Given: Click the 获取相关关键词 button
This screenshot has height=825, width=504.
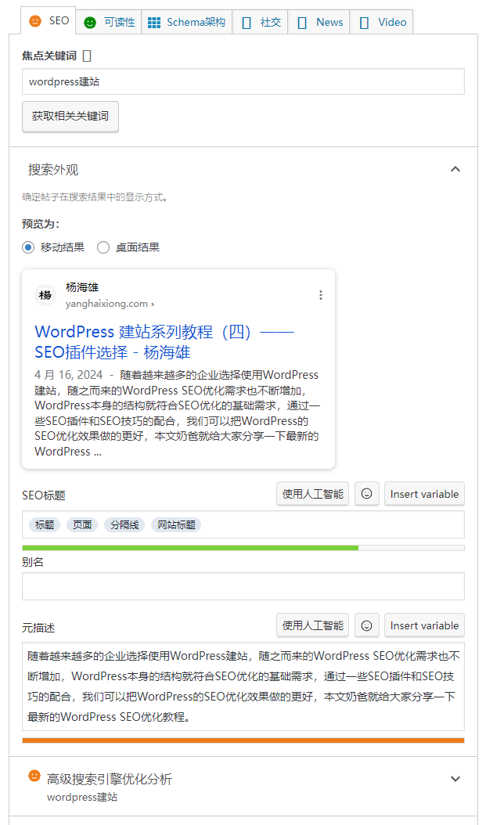Looking at the screenshot, I should 70,117.
